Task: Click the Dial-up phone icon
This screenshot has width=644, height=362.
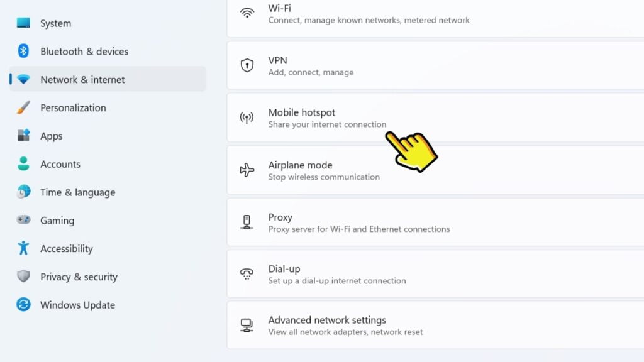Action: pyautogui.click(x=246, y=274)
